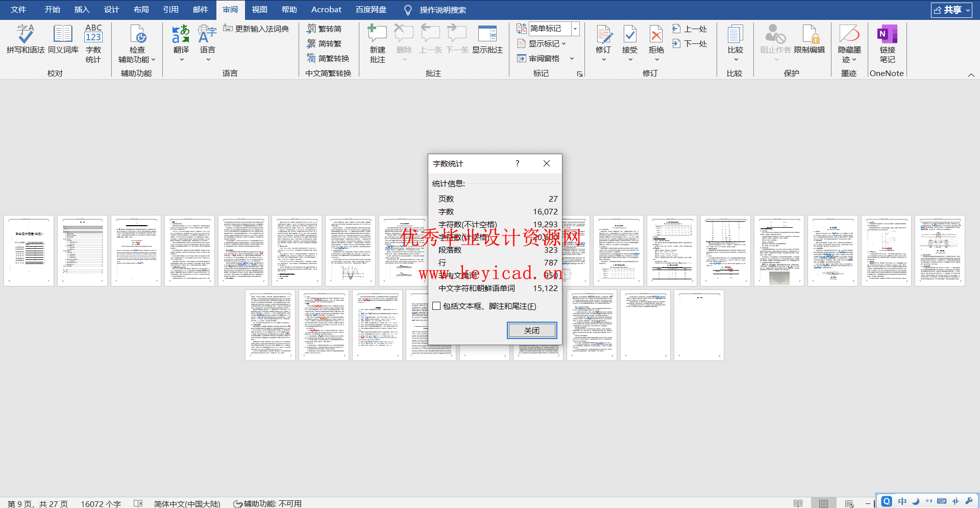Image resolution: width=980 pixels, height=508 pixels.
Task: Click the Word Count (字数统计) ribbon icon
Action: [93, 43]
